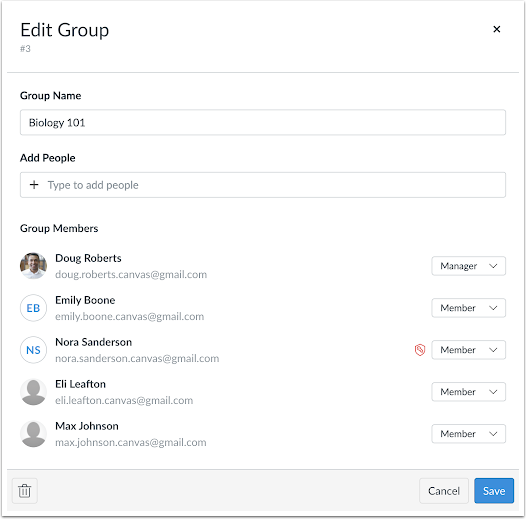Click the Save button
This screenshot has width=526, height=519.
click(494, 491)
